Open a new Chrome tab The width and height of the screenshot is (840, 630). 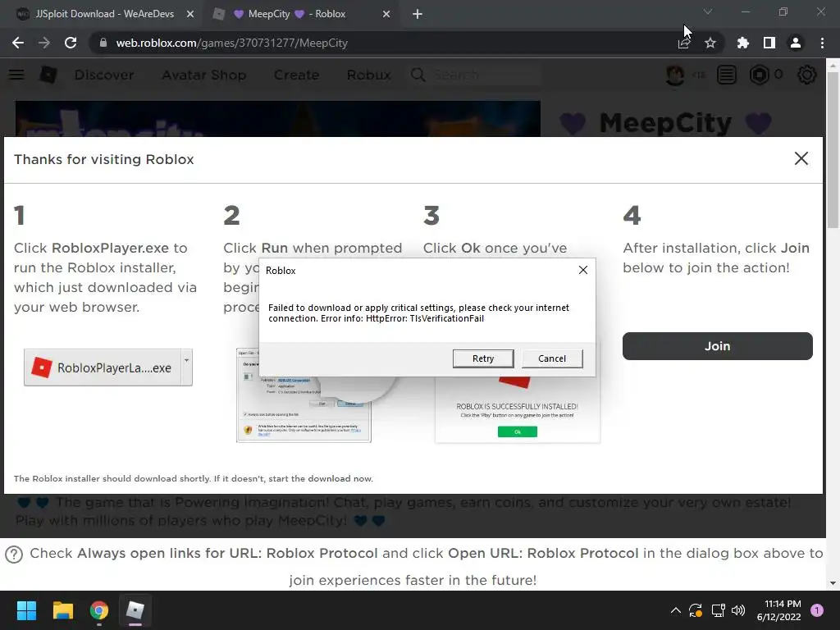418,14
